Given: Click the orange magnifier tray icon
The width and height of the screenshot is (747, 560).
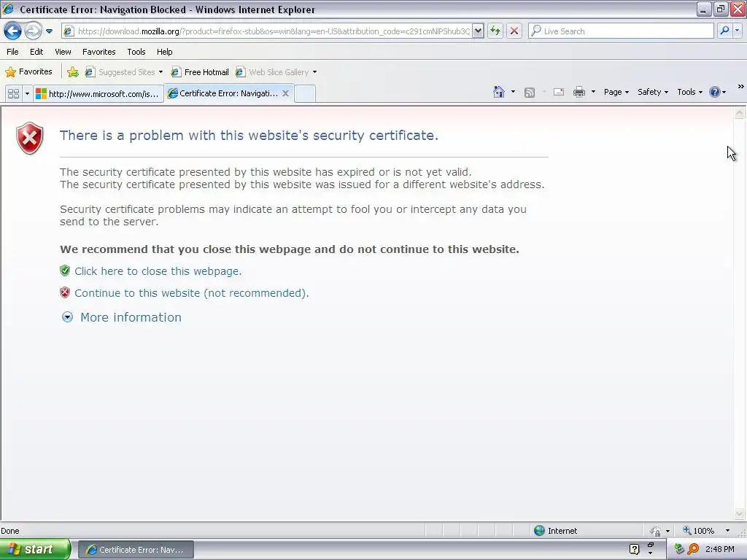Looking at the screenshot, I should 693,550.
